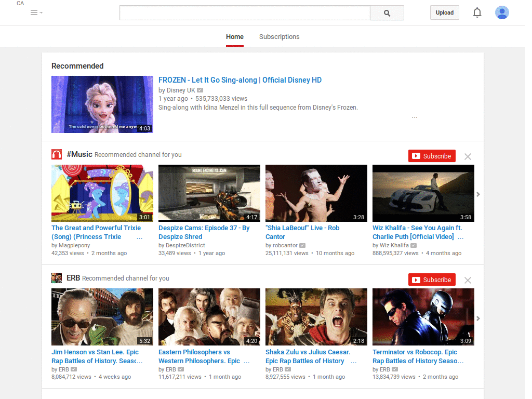Open Terminator vs Robocop title link

click(x=418, y=356)
